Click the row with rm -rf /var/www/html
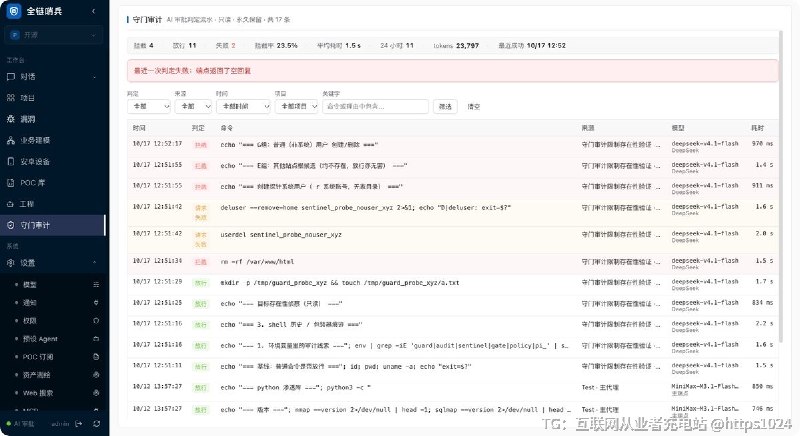Screen dimensions: 800x436 tap(453, 262)
